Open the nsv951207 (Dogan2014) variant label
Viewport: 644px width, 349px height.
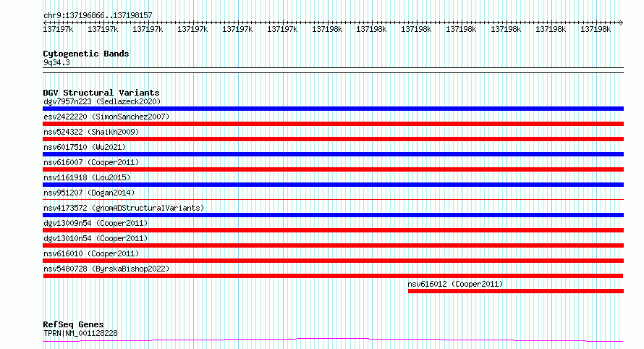coord(89,193)
